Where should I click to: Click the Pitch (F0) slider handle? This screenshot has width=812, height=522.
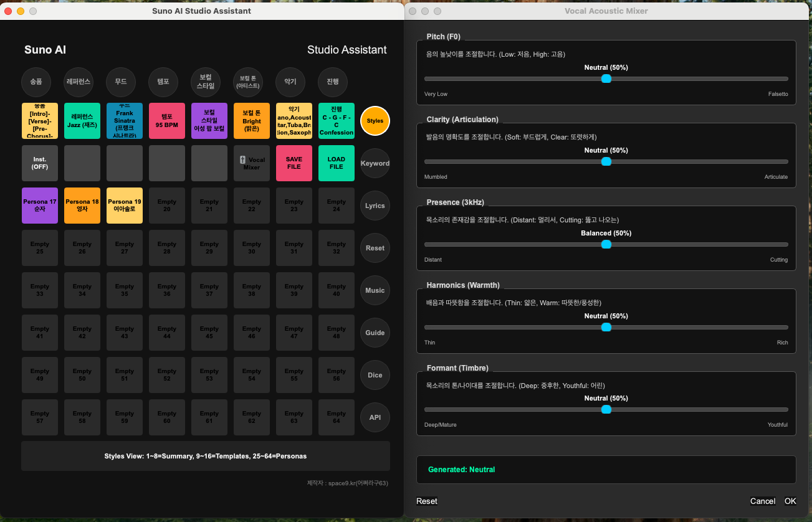tap(606, 78)
